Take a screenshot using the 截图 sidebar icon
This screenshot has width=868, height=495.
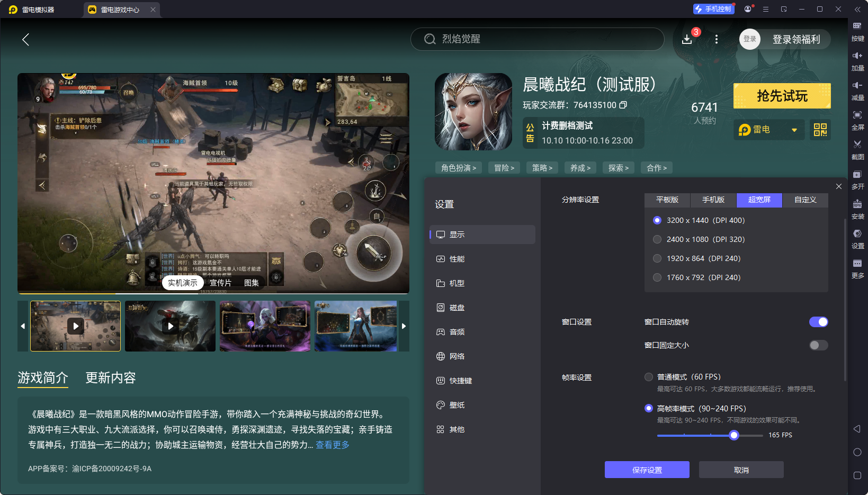tap(858, 150)
